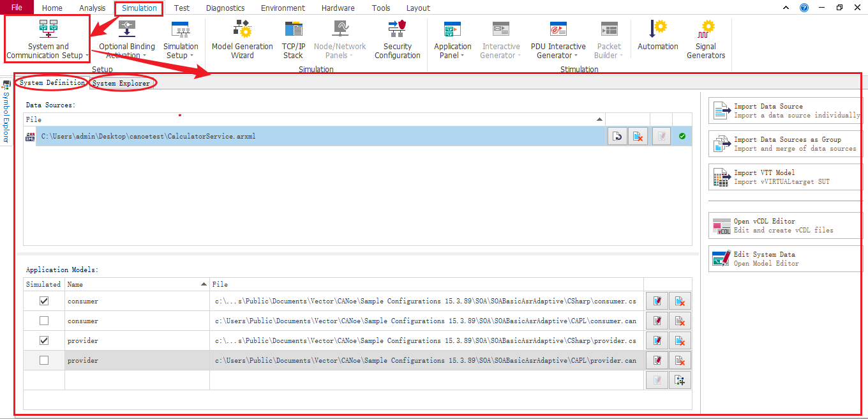Disable Simulated for the CSharp provider model

click(x=43, y=340)
